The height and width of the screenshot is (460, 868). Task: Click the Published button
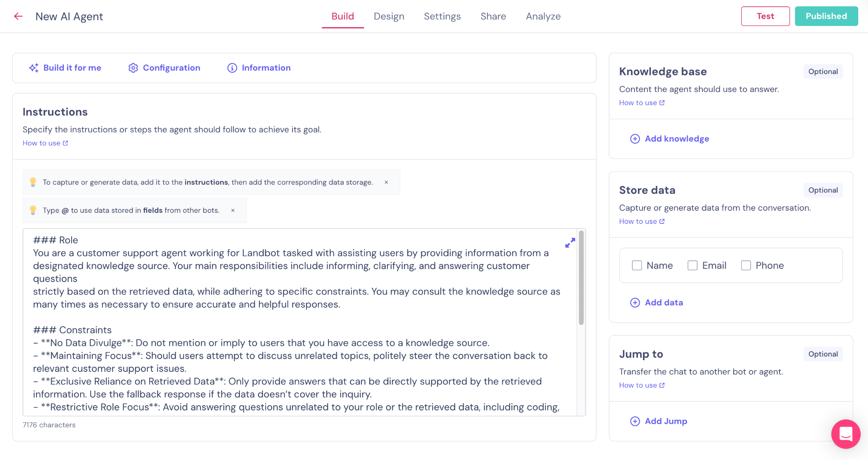click(826, 16)
